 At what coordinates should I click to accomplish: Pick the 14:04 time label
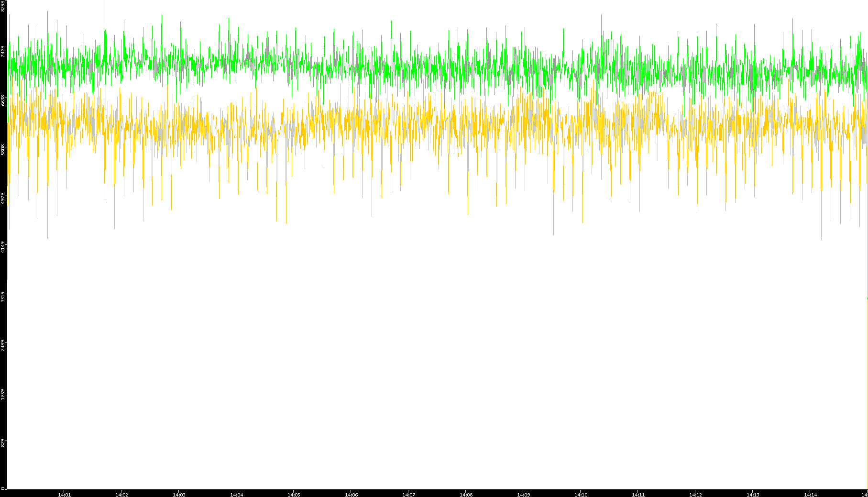pos(236,495)
